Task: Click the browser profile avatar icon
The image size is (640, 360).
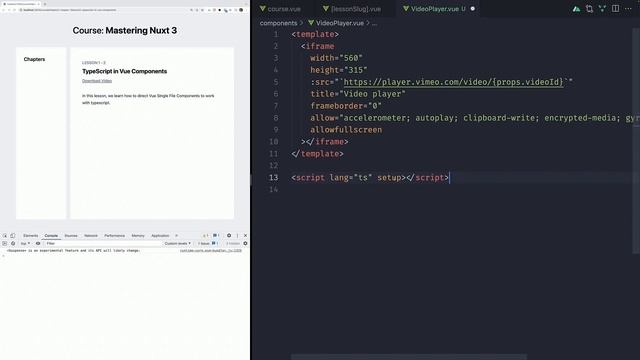Action: pos(241,10)
